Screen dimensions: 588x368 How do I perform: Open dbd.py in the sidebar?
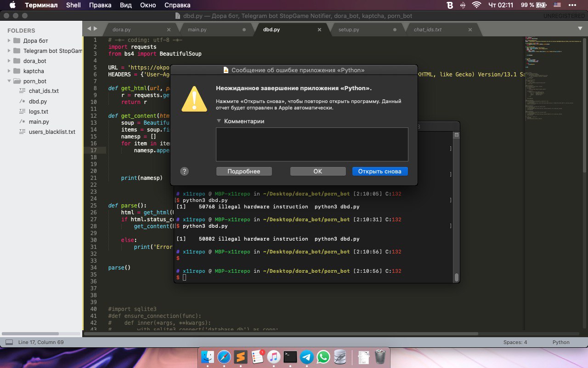(x=38, y=101)
